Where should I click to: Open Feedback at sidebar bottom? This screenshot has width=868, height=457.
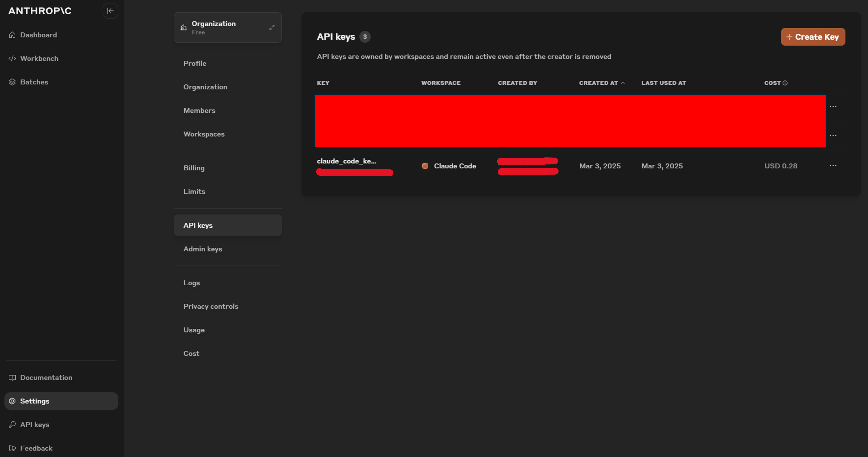(36, 448)
